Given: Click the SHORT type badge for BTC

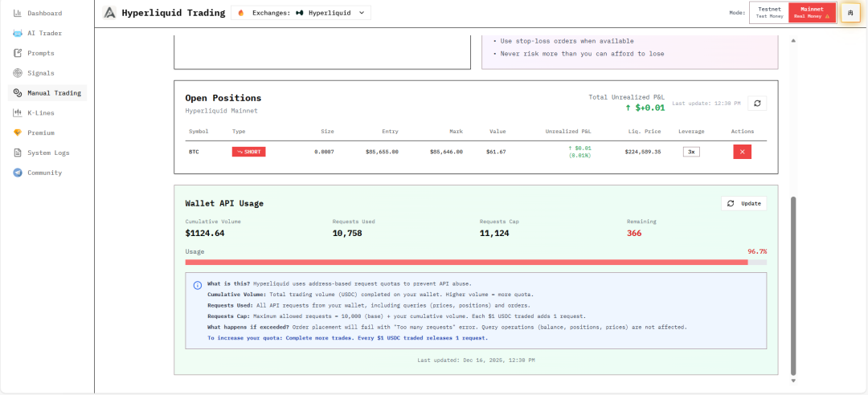Looking at the screenshot, I should [x=248, y=152].
